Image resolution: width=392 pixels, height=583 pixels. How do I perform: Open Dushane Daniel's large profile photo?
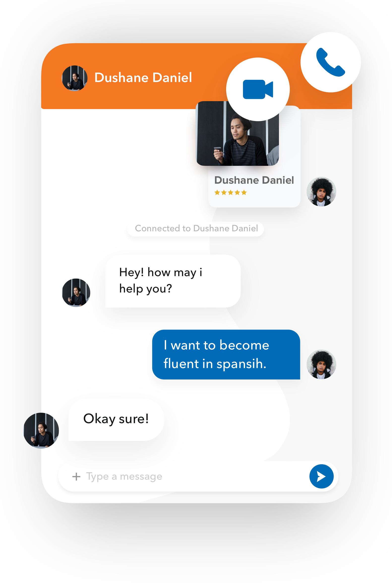click(237, 133)
